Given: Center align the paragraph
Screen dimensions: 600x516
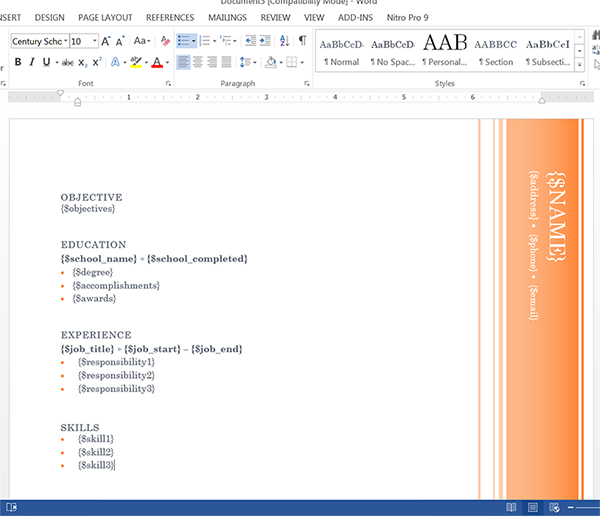Looking at the screenshot, I should coord(197,62).
